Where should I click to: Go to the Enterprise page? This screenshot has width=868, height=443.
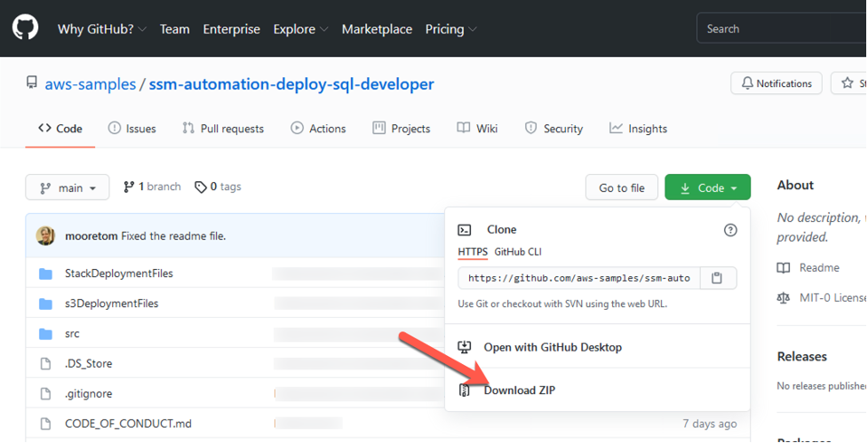[231, 29]
